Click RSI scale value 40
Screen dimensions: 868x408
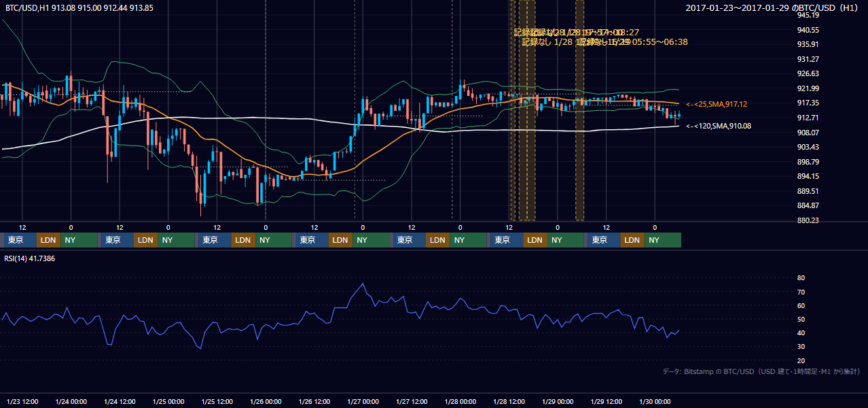pyautogui.click(x=801, y=333)
